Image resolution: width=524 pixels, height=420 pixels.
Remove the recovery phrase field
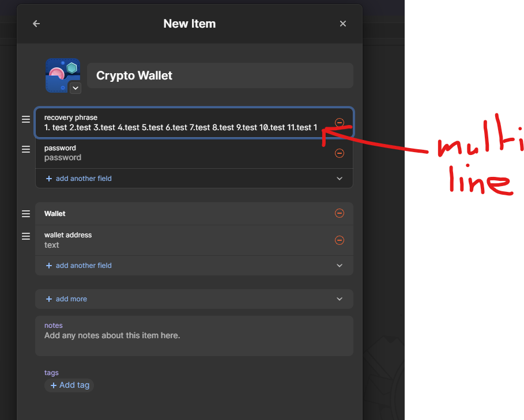tap(340, 123)
